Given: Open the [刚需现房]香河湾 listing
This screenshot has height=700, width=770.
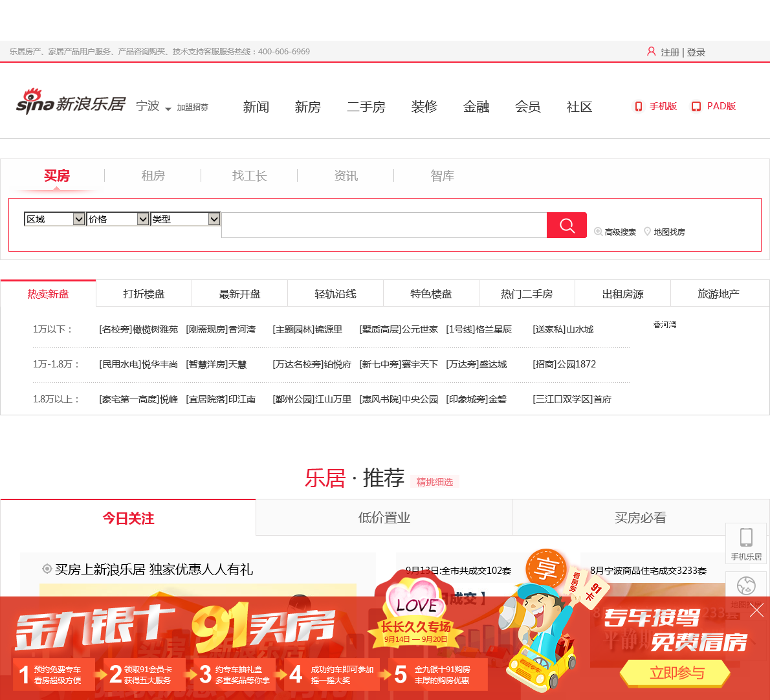Looking at the screenshot, I should 221,329.
